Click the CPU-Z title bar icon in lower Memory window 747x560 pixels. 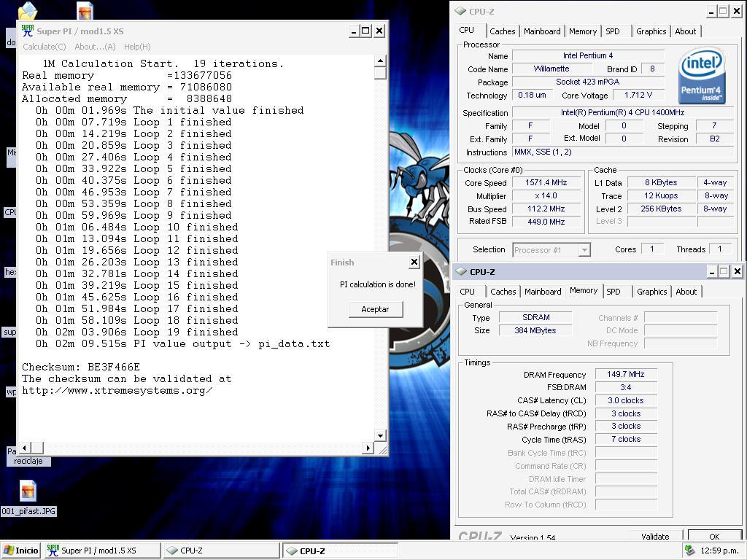(461, 272)
